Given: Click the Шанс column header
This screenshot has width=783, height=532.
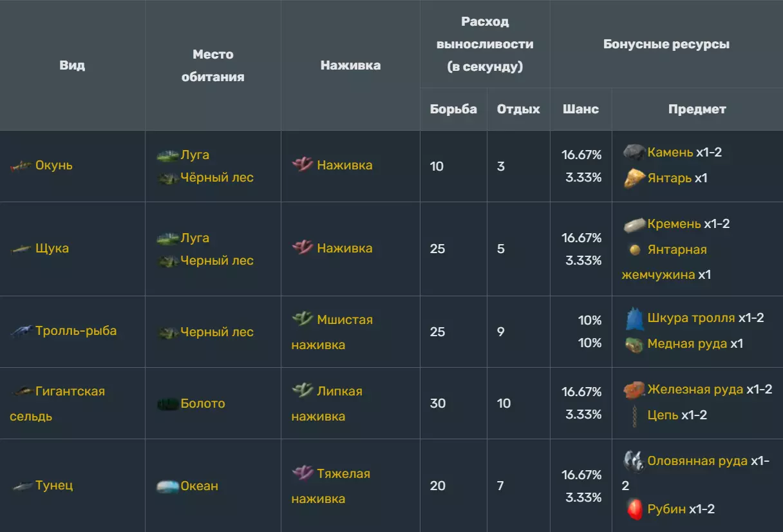Looking at the screenshot, I should pos(580,109).
